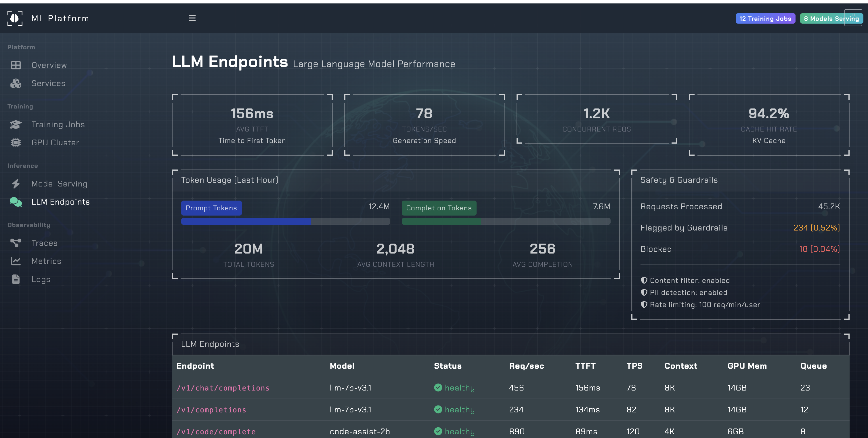Click the Training Jobs graduation cap icon
This screenshot has width=868, height=438.
click(x=15, y=124)
